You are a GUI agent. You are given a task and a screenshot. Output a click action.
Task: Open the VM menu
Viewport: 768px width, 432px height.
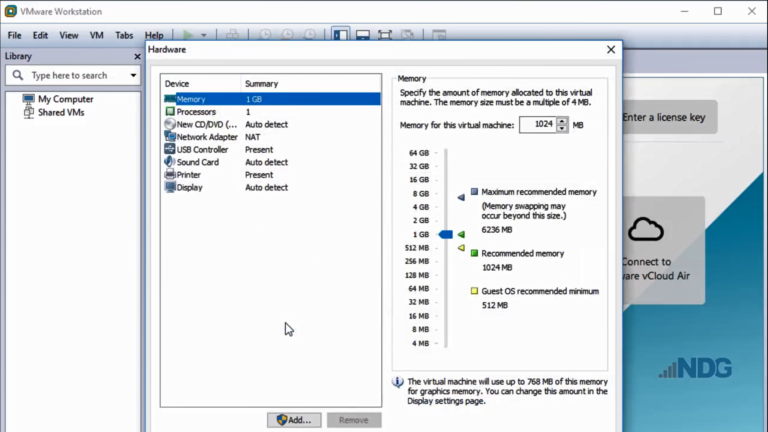96,35
